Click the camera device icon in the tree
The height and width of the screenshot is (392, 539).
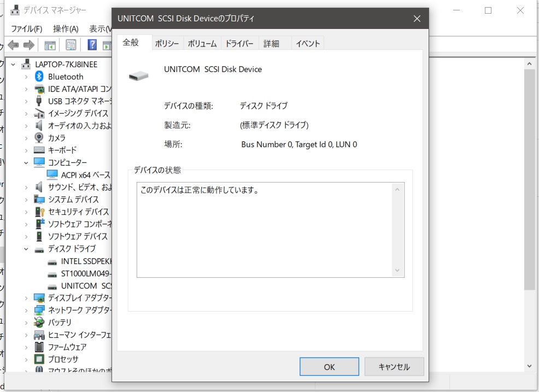coord(39,137)
